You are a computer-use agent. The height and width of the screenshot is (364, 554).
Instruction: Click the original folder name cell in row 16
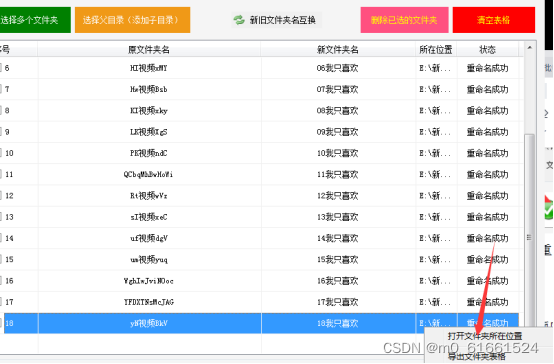click(148, 281)
